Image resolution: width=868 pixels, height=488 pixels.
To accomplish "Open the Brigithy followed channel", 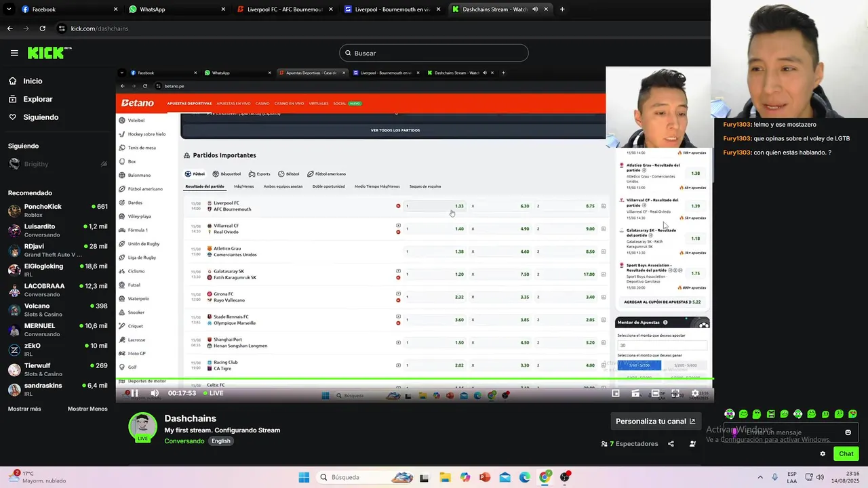I will pyautogui.click(x=58, y=164).
